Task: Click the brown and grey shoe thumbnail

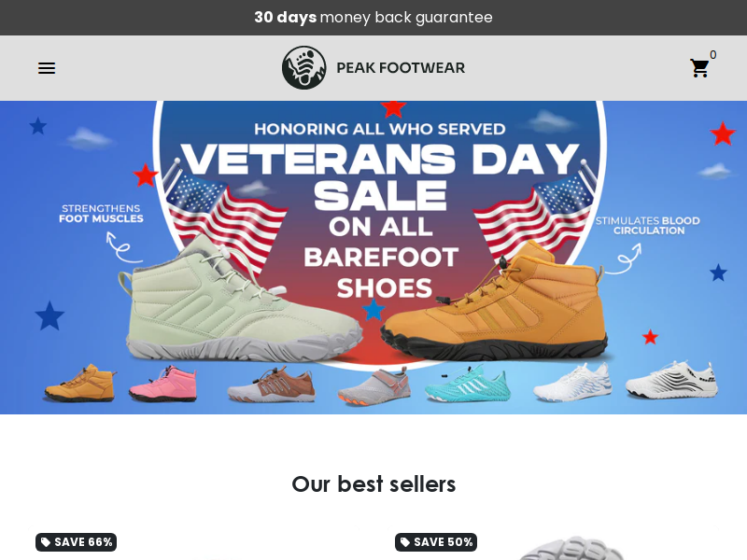Action: [x=271, y=384]
